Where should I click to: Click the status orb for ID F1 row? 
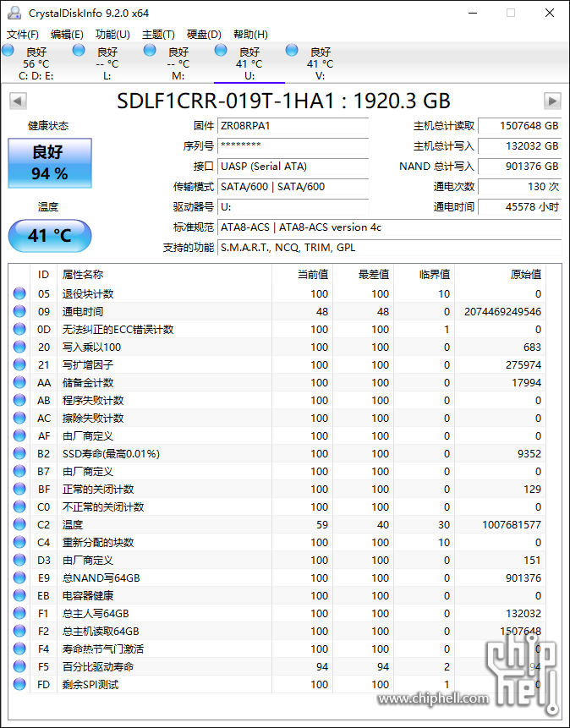pyautogui.click(x=19, y=613)
